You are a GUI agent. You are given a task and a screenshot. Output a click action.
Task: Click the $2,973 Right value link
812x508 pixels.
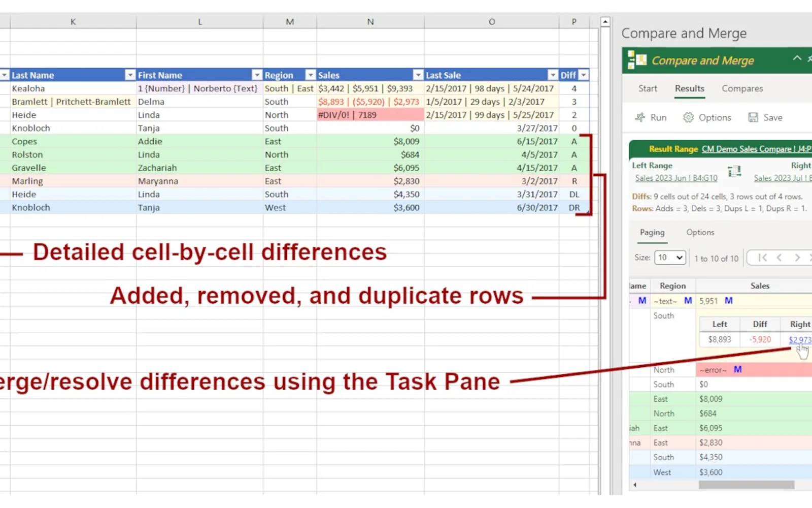800,340
